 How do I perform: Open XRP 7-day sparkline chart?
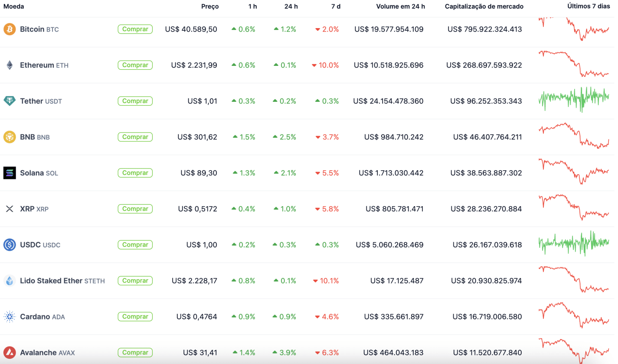[x=574, y=208]
